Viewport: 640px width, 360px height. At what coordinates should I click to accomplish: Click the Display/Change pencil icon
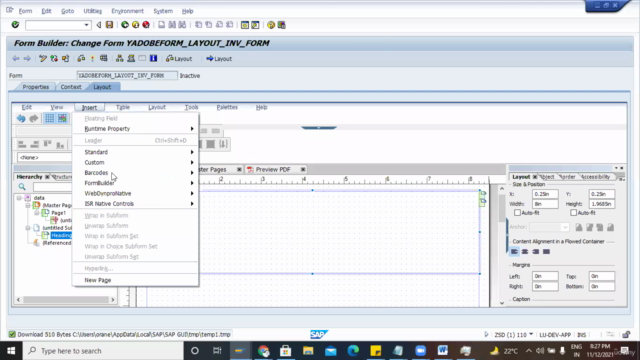pos(43,58)
